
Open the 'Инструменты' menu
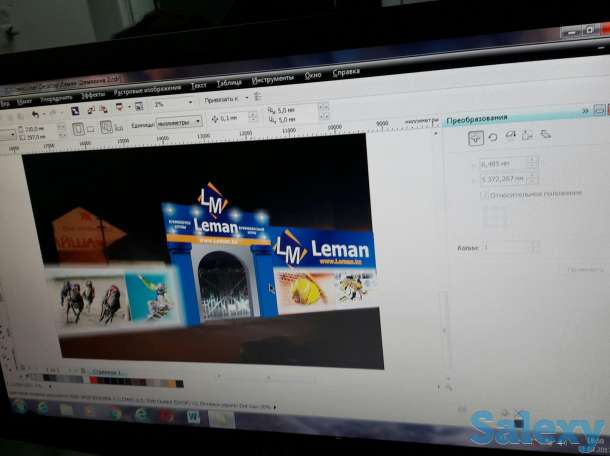(x=272, y=80)
